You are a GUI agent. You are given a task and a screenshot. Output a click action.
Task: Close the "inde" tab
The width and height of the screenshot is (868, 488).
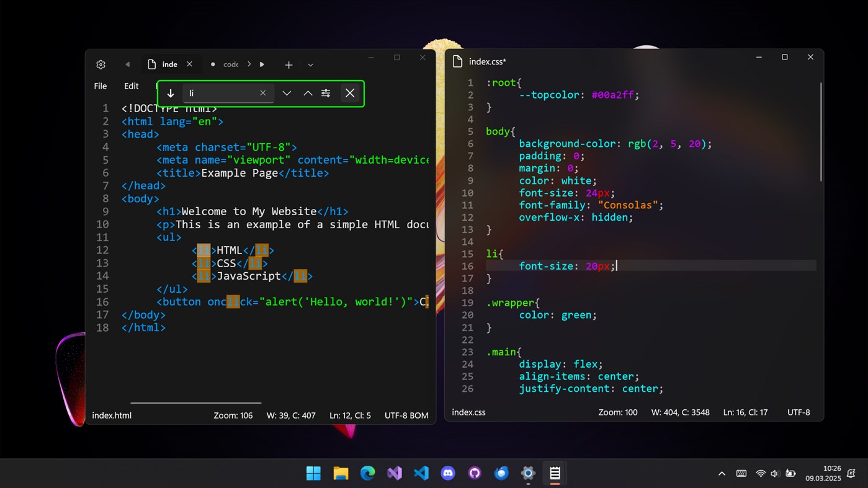point(189,64)
